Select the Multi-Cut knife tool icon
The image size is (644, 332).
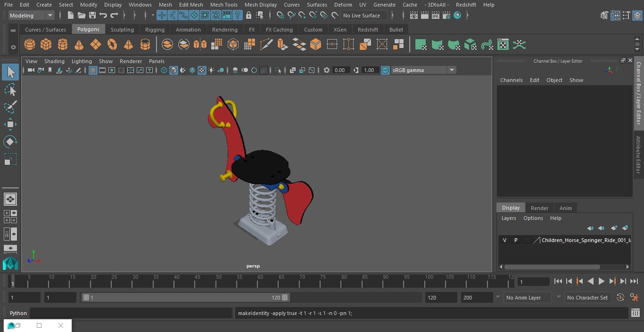click(x=266, y=45)
